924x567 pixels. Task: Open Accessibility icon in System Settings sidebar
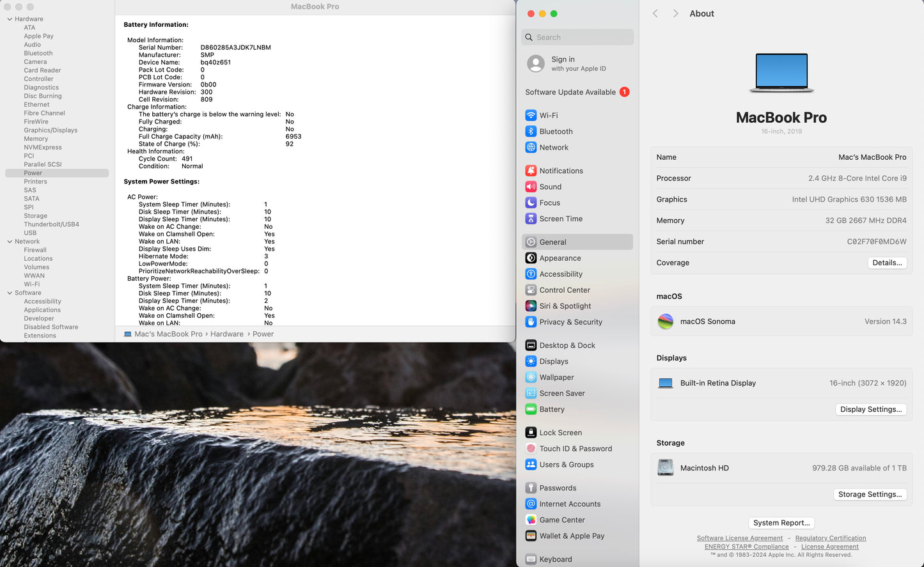point(531,274)
